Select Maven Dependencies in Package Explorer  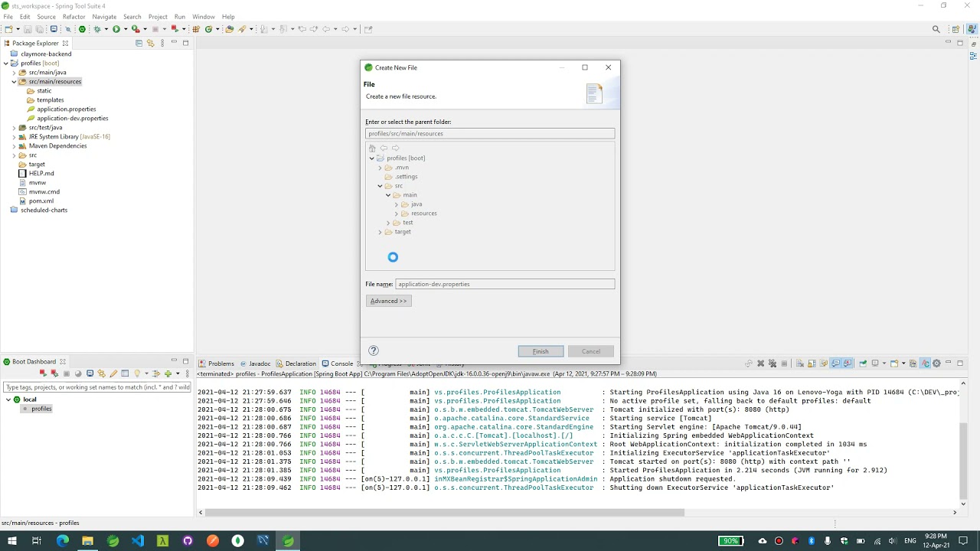point(57,146)
